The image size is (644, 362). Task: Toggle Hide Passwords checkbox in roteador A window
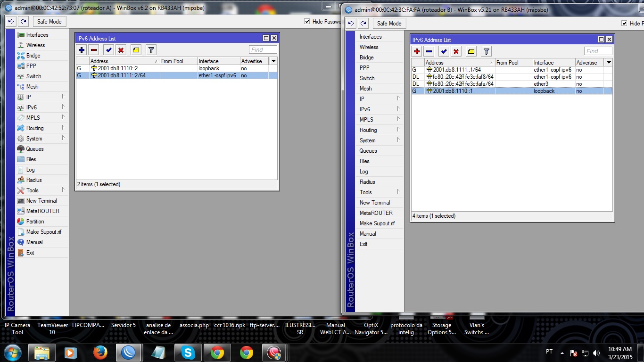click(307, 22)
